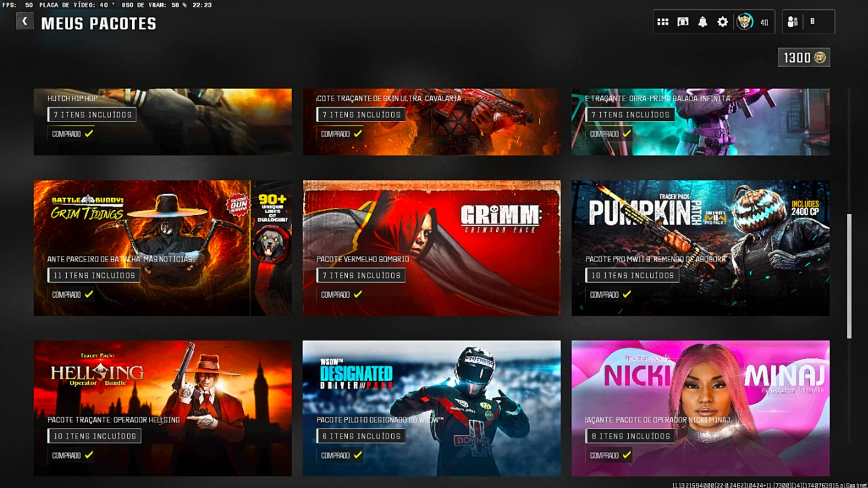Click '7 Itens Incluídos' on Ultra Cavalaria bundle
The image size is (868, 488).
point(361,115)
